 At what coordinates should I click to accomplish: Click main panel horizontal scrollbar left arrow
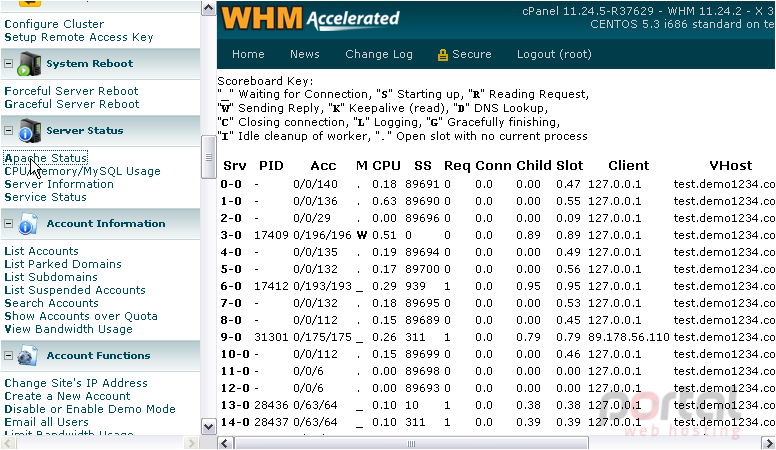[x=225, y=443]
